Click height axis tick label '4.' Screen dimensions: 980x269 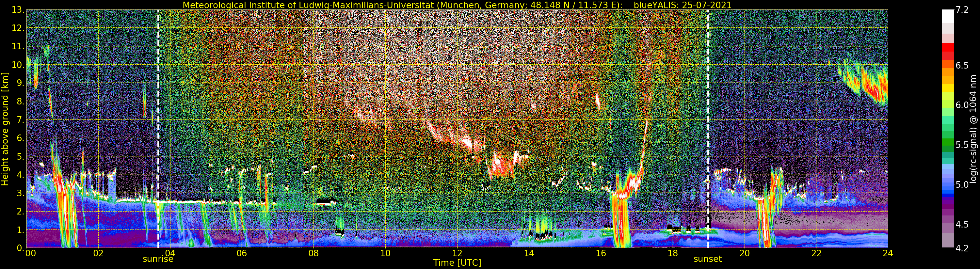pos(20,175)
